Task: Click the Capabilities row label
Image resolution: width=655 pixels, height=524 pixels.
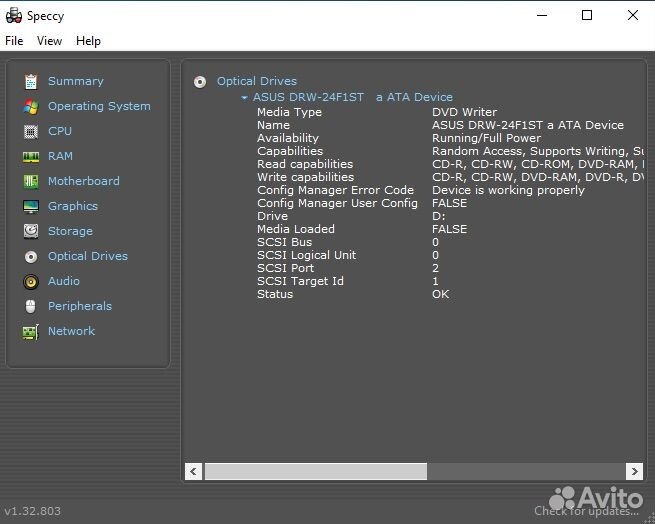Action: click(x=290, y=151)
